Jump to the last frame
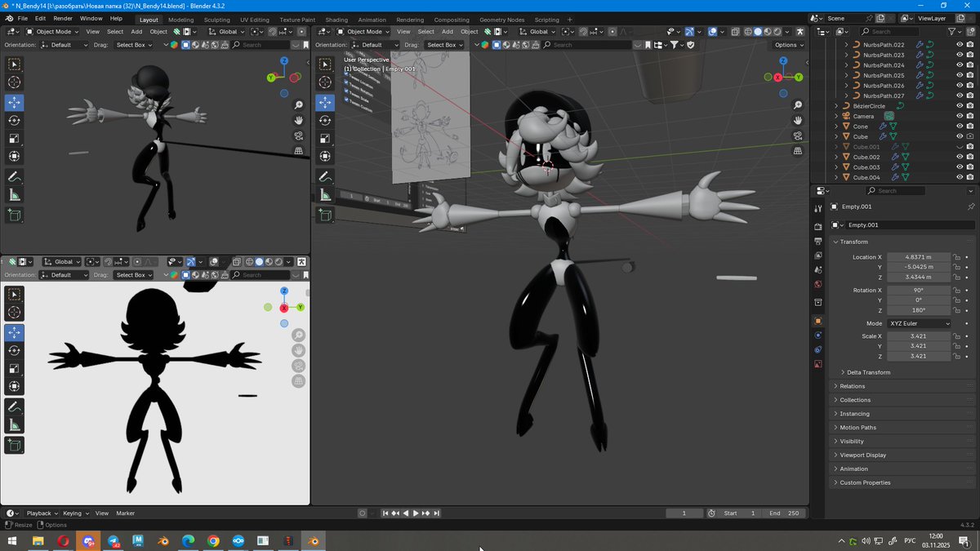Image resolution: width=980 pixels, height=551 pixels. click(436, 513)
